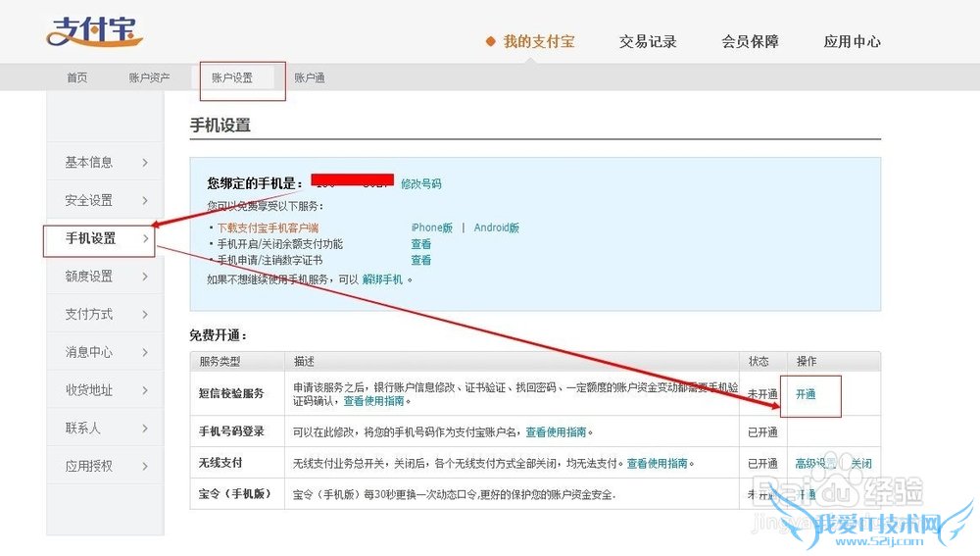This screenshot has width=980, height=556.
Task: Click the Alipay logo
Action: pos(94,31)
